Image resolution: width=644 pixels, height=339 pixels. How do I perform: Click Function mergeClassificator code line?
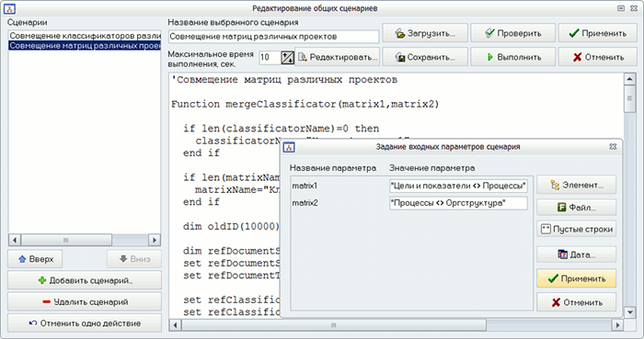point(305,104)
